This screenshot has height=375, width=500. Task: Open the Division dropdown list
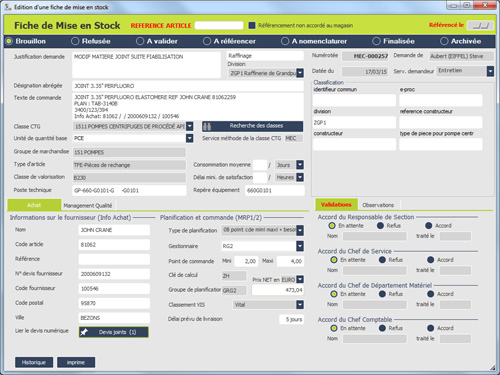(300, 73)
